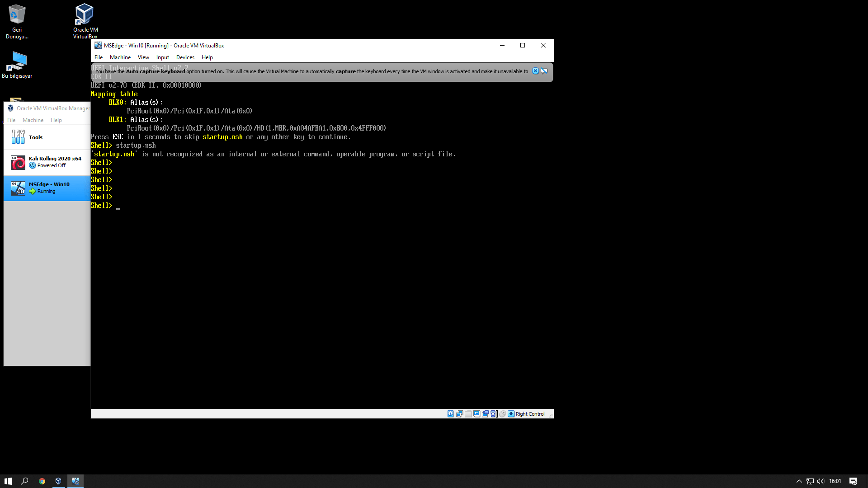The height and width of the screenshot is (488, 868).
Task: Dismiss the auto capture keyboard notification
Action: (x=535, y=71)
